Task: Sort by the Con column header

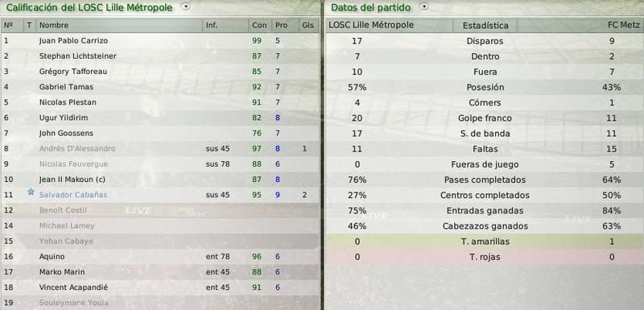Action: pos(259,26)
